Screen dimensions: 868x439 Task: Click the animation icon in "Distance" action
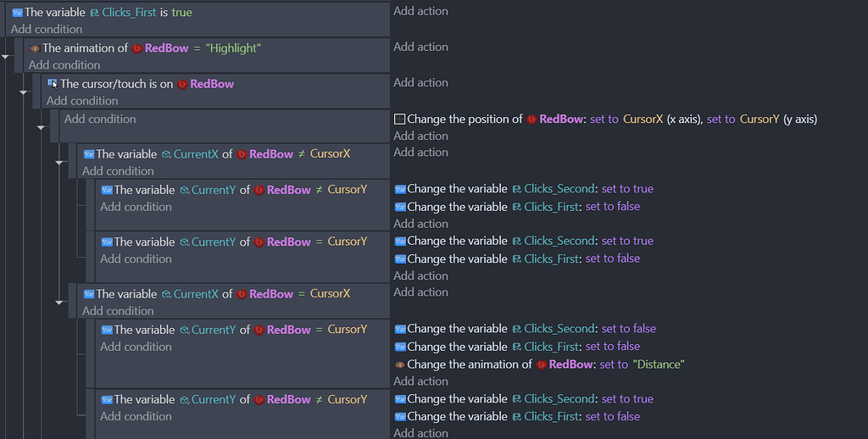click(400, 364)
